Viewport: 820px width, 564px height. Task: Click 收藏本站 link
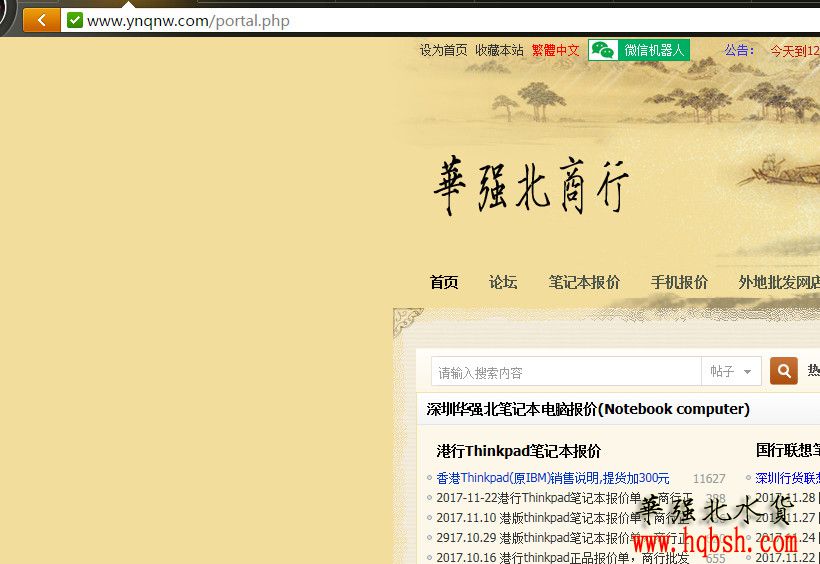click(499, 50)
